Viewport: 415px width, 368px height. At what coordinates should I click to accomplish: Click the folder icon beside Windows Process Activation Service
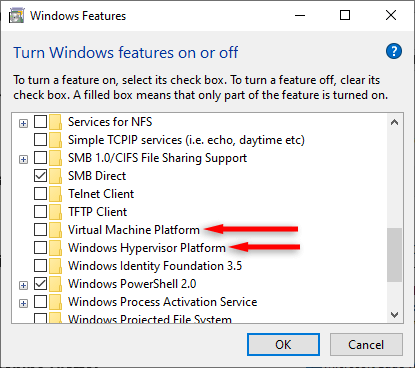pyautogui.click(x=55, y=302)
